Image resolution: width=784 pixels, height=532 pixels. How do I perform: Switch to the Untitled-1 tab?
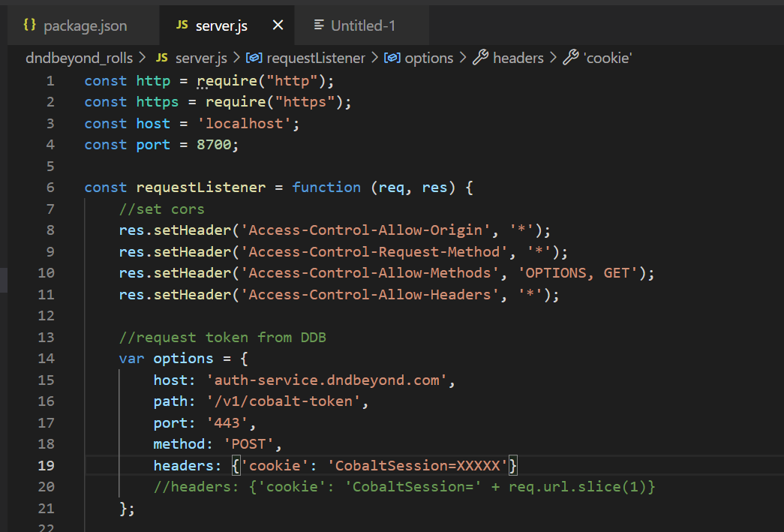(362, 25)
